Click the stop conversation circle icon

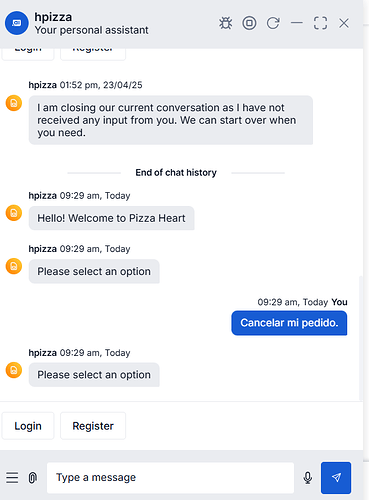[x=249, y=23]
